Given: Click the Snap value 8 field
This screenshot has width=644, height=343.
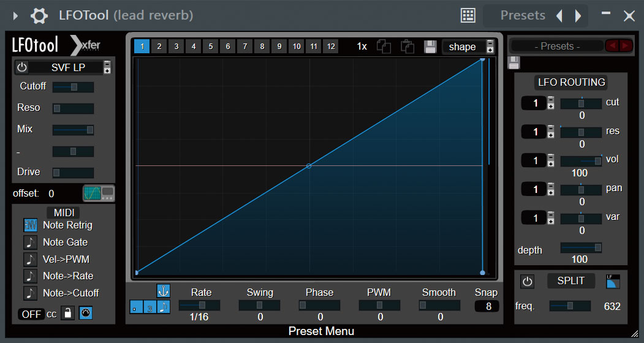Looking at the screenshot, I should click(487, 306).
